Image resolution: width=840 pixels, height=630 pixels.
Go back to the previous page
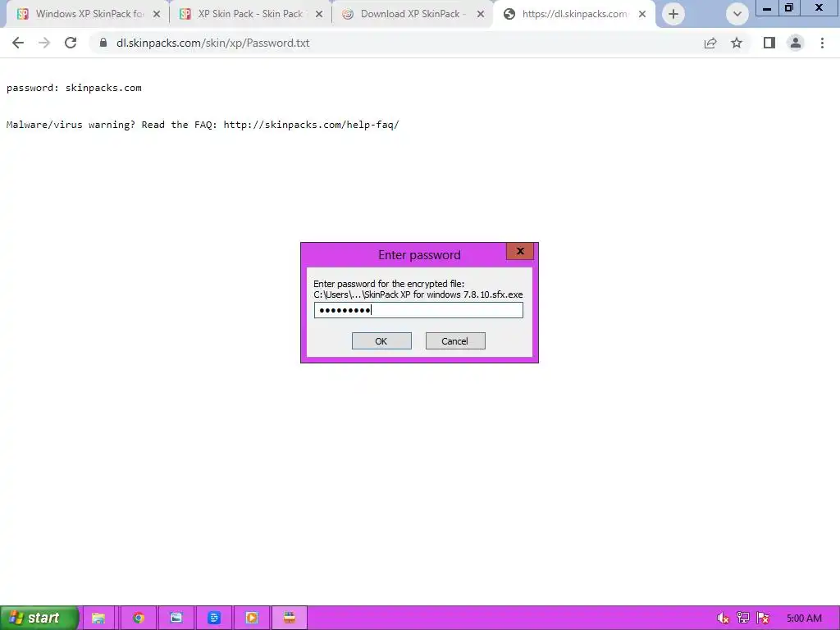tap(18, 43)
